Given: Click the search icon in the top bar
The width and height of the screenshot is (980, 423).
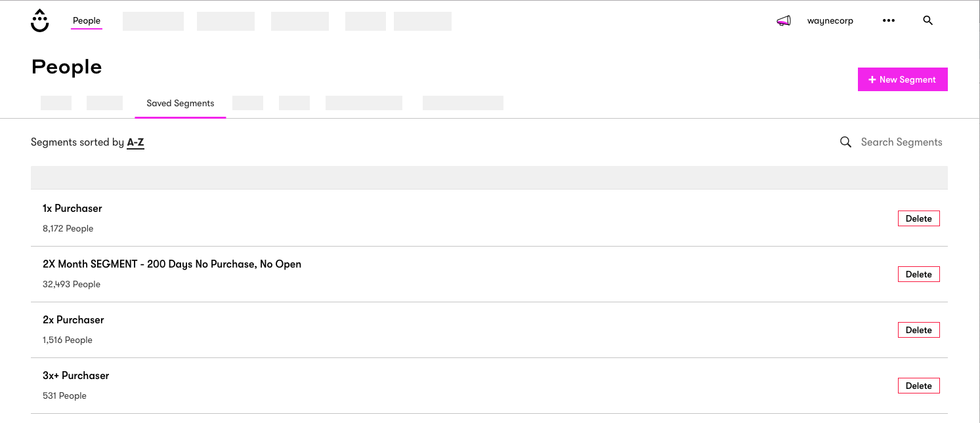Looking at the screenshot, I should click(x=927, y=20).
